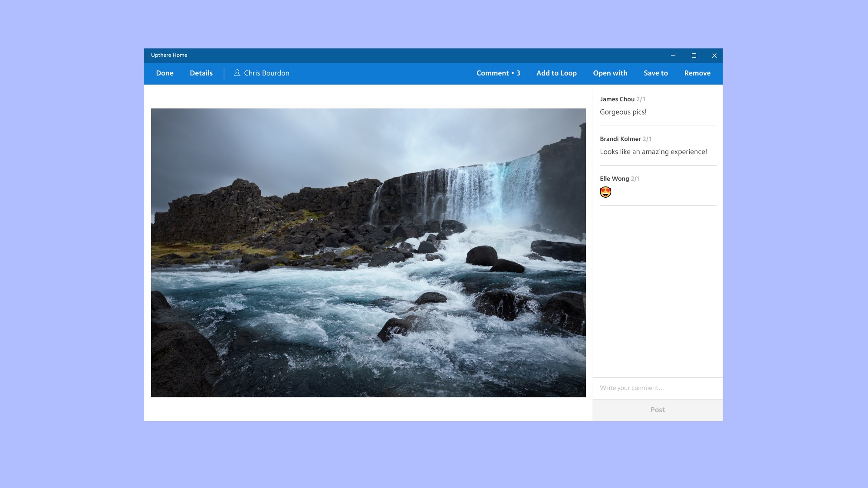Click Remove in the toolbar
Viewport: 868px width, 488px height.
697,73
